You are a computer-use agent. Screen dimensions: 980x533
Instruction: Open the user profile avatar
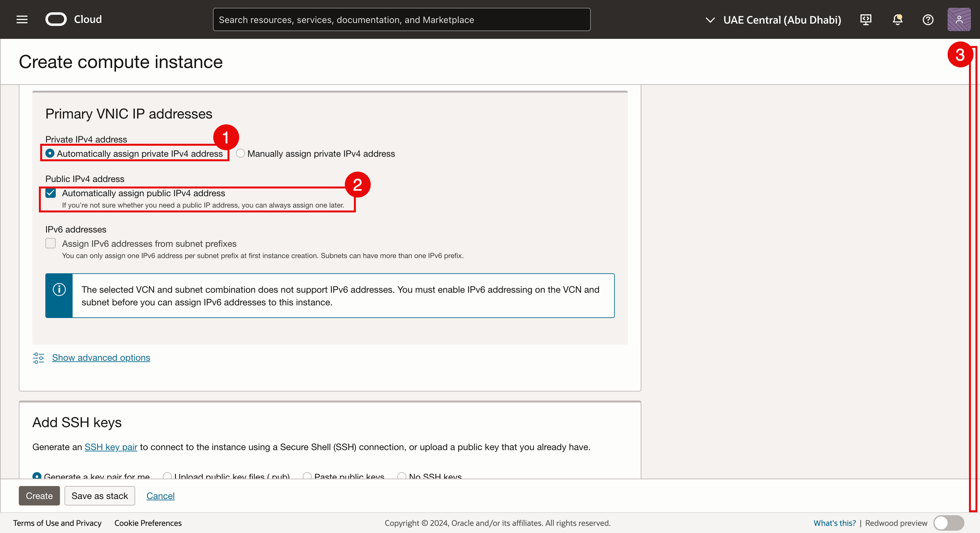click(x=958, y=19)
